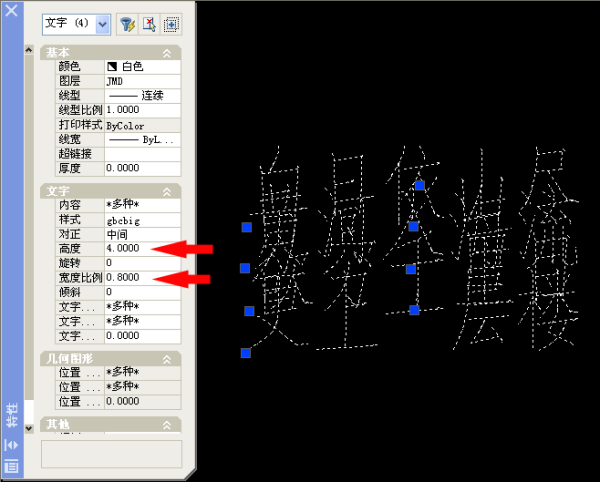This screenshot has width=600, height=482.
Task: Click the Quick Select filter icon
Action: (127, 25)
